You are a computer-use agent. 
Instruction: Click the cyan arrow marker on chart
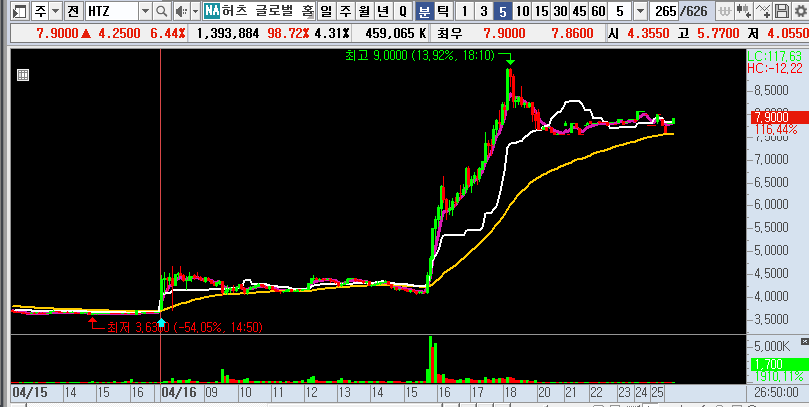[x=161, y=323]
